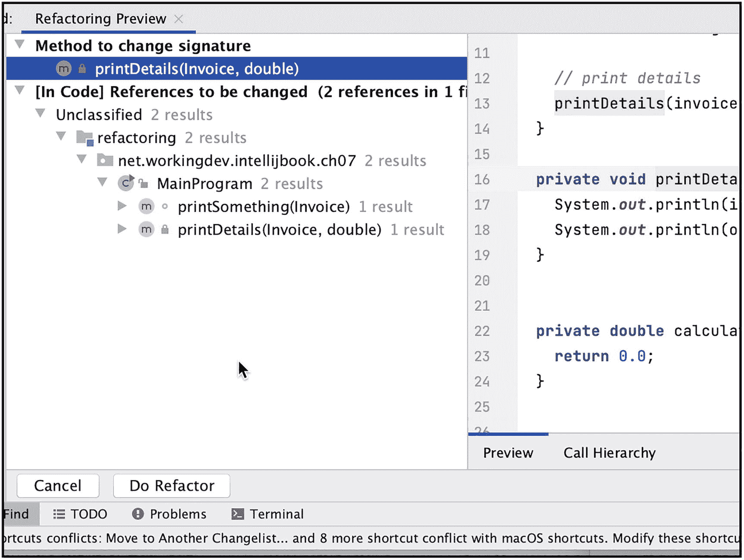
Task: Click the private double calculate declaration
Action: 637,331
